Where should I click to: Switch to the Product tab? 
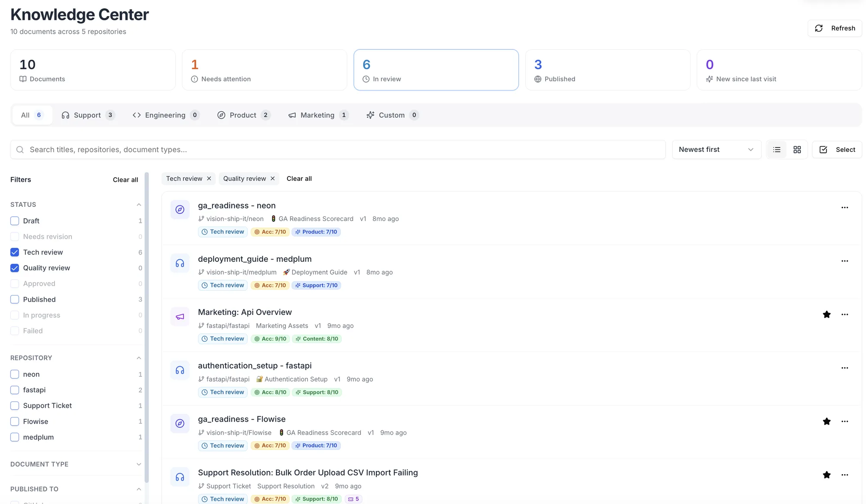(x=243, y=115)
